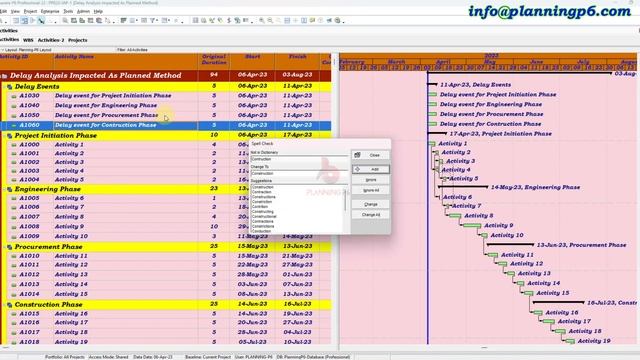640x360 pixels.
Task: Collapse the Engineering Phase group
Action: (4, 189)
